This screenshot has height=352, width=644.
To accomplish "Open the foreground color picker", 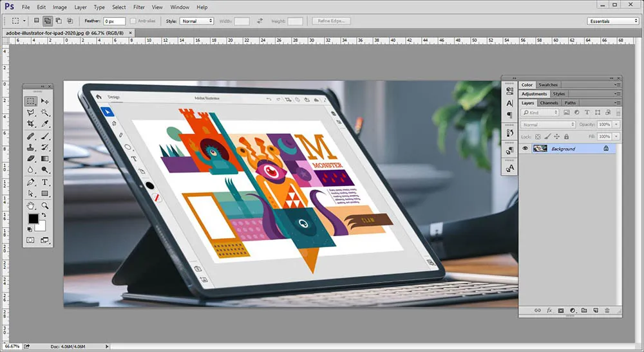I will (33, 219).
